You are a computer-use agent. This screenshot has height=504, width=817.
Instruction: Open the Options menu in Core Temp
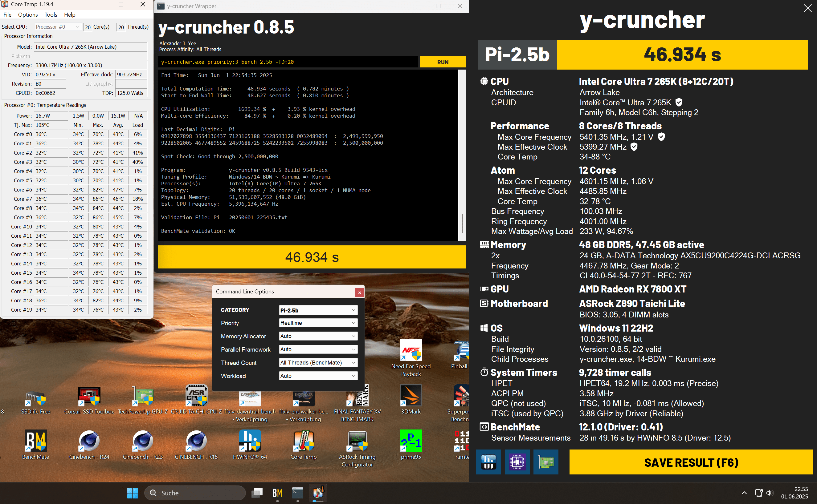[28, 15]
